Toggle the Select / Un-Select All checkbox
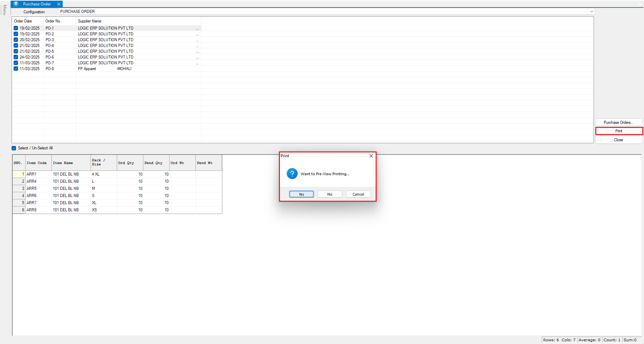The width and height of the screenshot is (644, 344). tap(14, 148)
